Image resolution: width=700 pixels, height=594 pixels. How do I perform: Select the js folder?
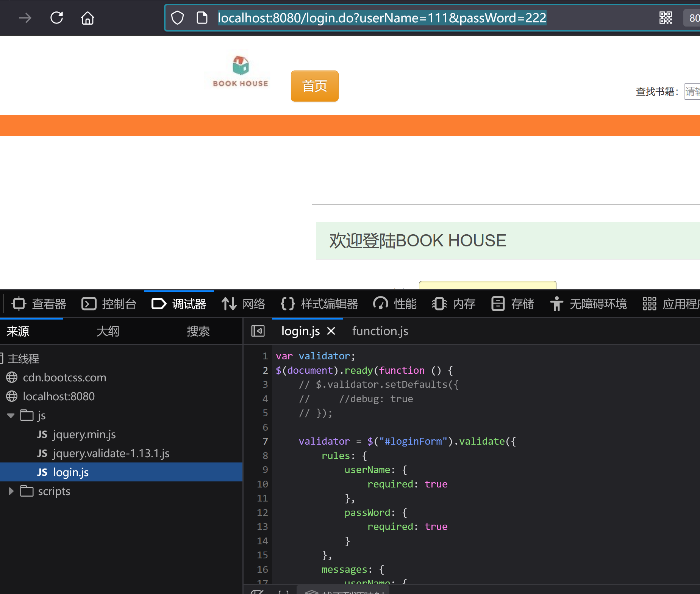tap(33, 415)
